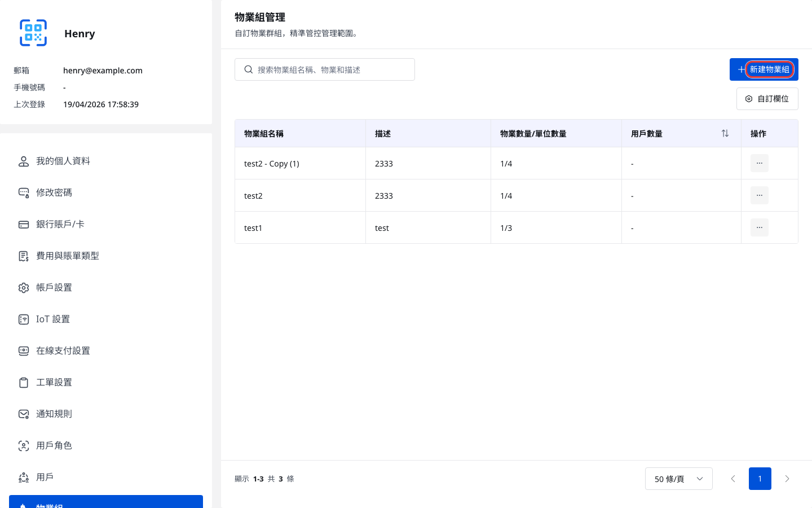The width and height of the screenshot is (812, 508).
Task: Click the QR code app logo
Action: 33,33
